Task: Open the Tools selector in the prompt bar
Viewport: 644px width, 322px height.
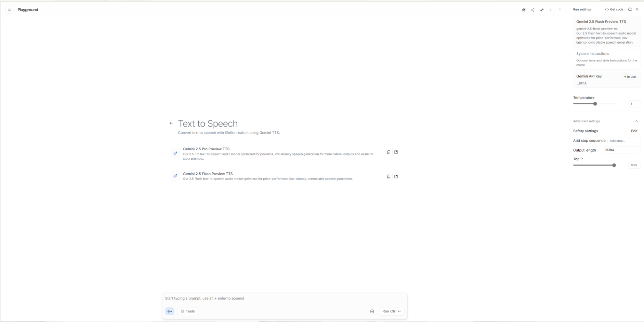Action: tap(187, 311)
